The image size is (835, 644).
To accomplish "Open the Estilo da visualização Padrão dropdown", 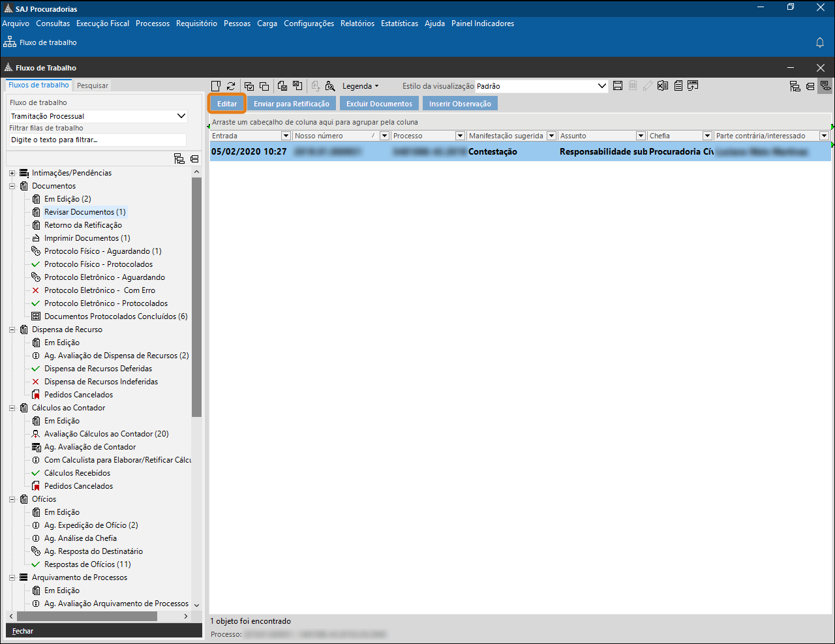I will pyautogui.click(x=601, y=86).
